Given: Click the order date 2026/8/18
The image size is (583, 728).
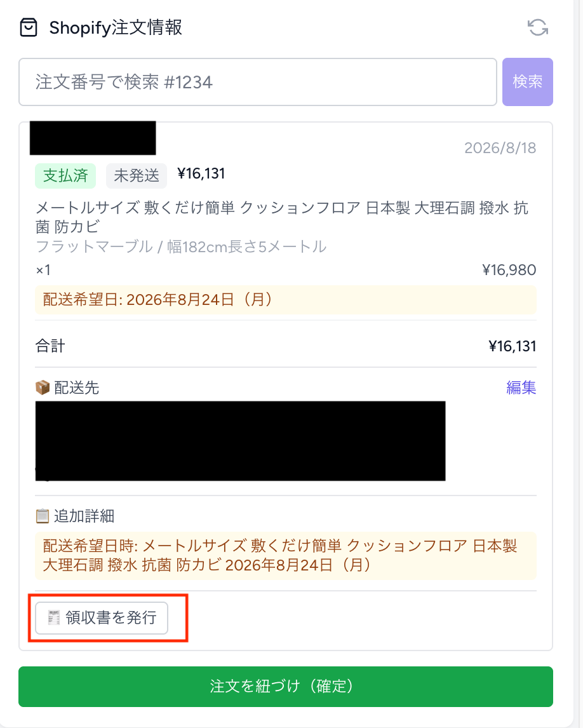Looking at the screenshot, I should click(x=500, y=147).
